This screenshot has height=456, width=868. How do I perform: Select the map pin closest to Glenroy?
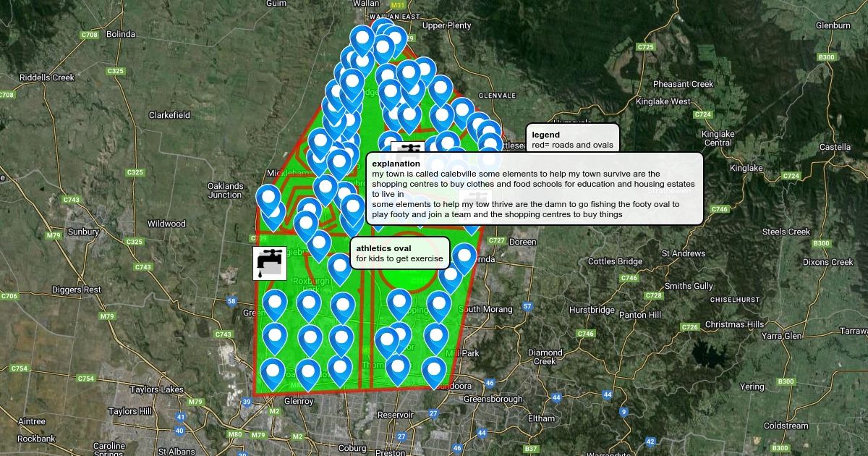[273, 373]
